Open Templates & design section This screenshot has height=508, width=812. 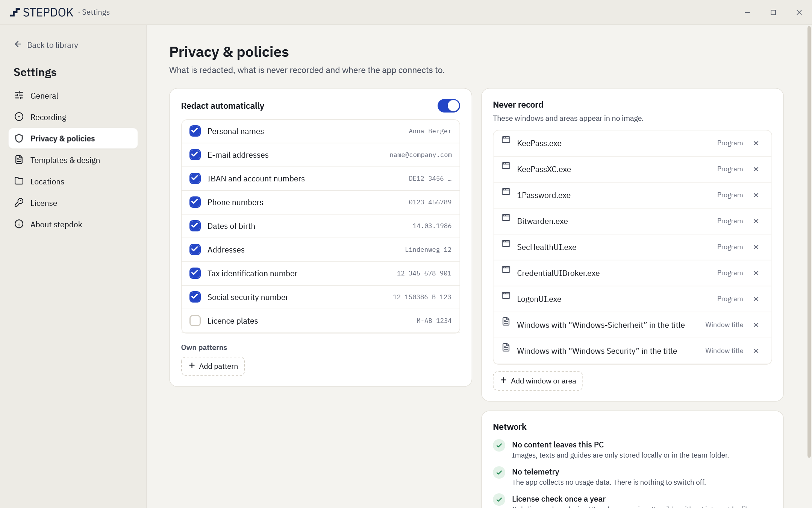tap(73, 160)
